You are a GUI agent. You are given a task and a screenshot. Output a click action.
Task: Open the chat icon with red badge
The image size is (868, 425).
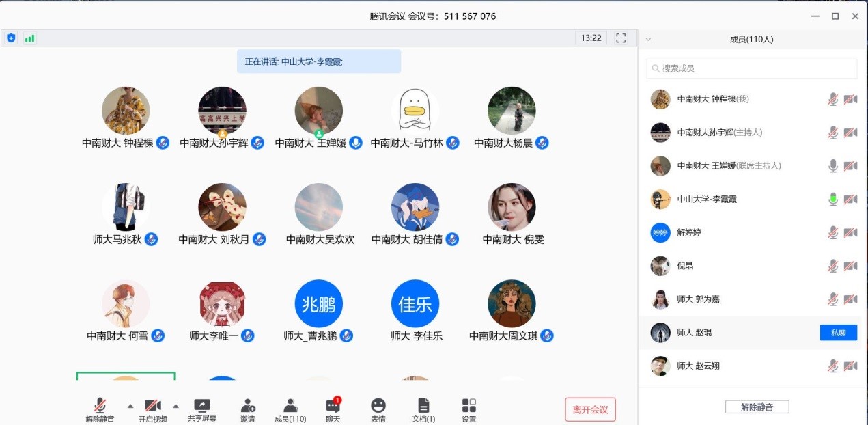coord(333,411)
